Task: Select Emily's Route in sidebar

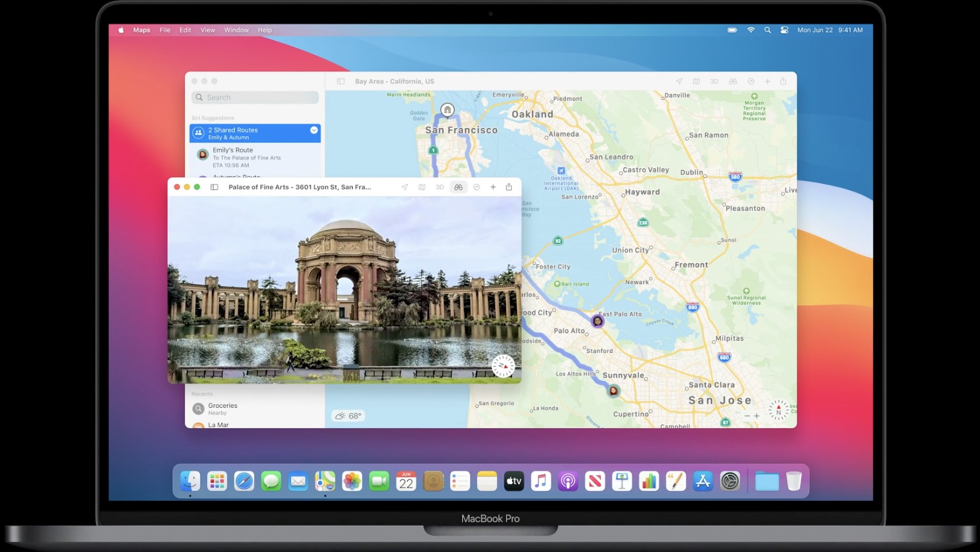Action: pos(255,157)
